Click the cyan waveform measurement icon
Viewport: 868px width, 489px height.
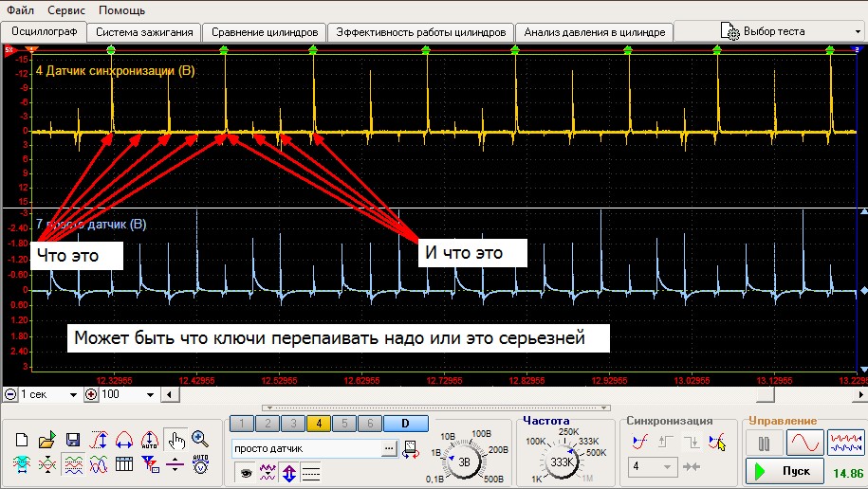(22, 464)
